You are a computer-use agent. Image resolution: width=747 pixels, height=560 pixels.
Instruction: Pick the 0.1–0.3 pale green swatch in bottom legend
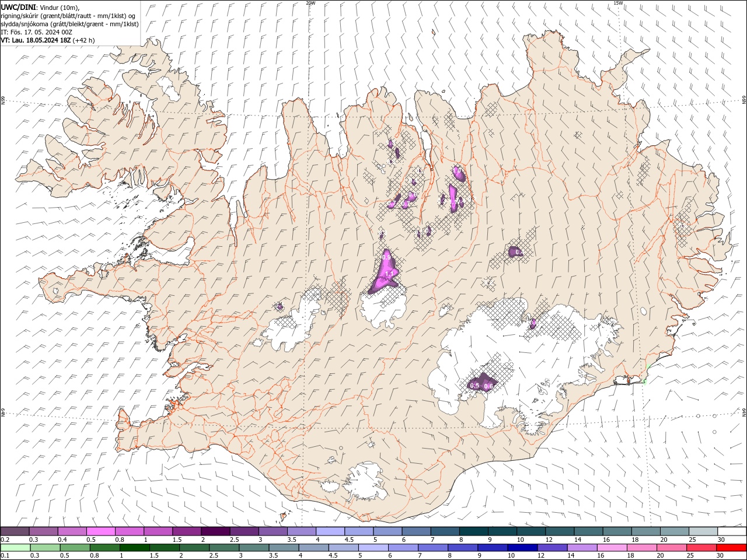pyautogui.click(x=15, y=548)
